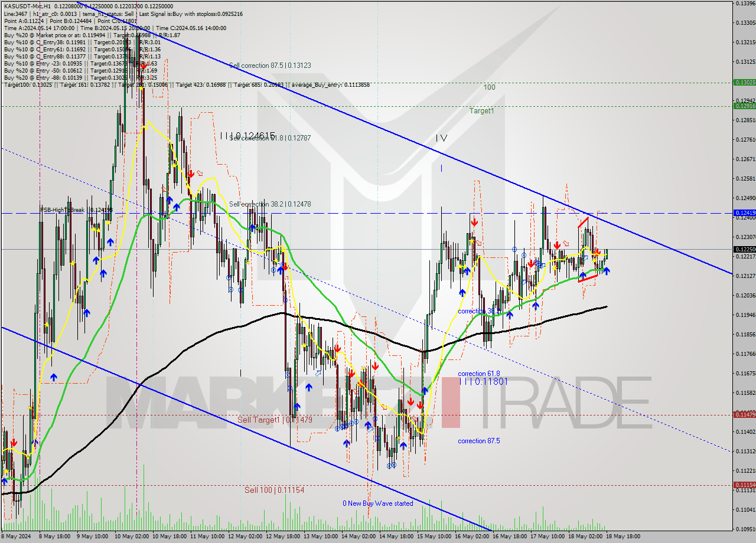
Task: Click the 0.12671 price axis label
Action: click(x=745, y=159)
